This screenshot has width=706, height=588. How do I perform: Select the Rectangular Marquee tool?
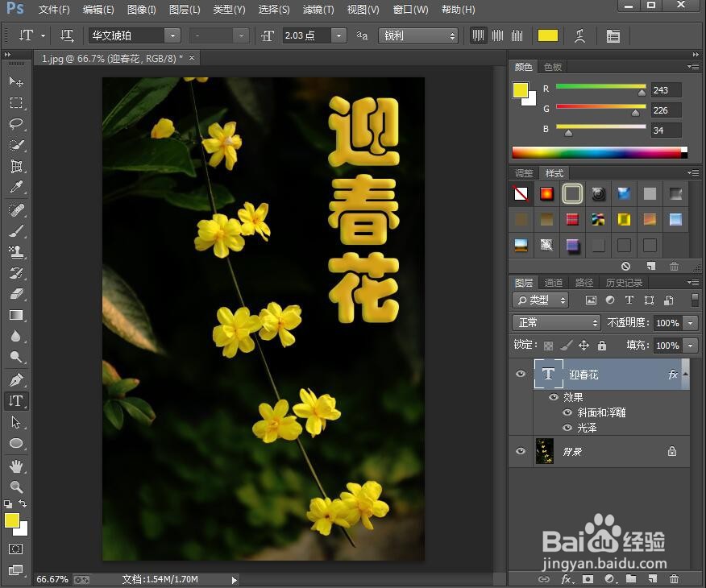tap(16, 102)
